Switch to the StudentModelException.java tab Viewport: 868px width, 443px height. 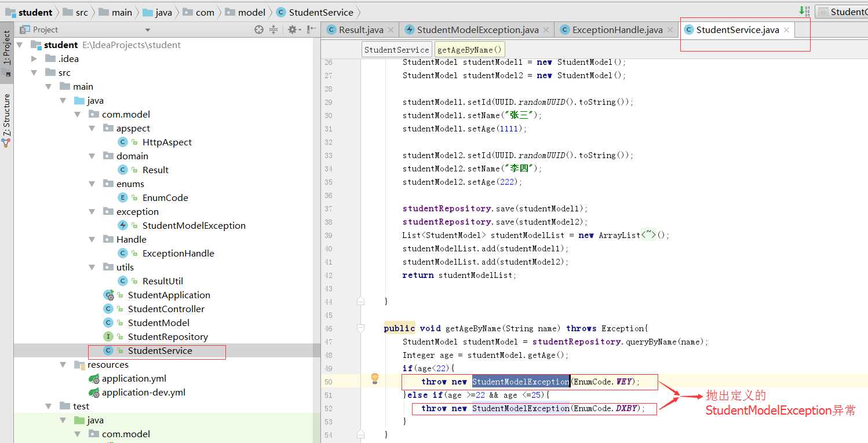coord(478,30)
